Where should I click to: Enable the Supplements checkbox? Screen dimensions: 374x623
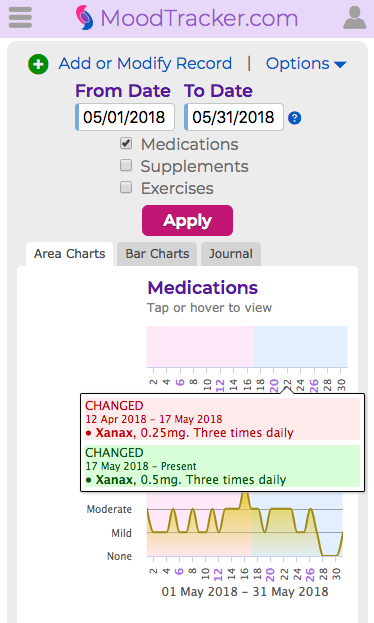coord(126,165)
